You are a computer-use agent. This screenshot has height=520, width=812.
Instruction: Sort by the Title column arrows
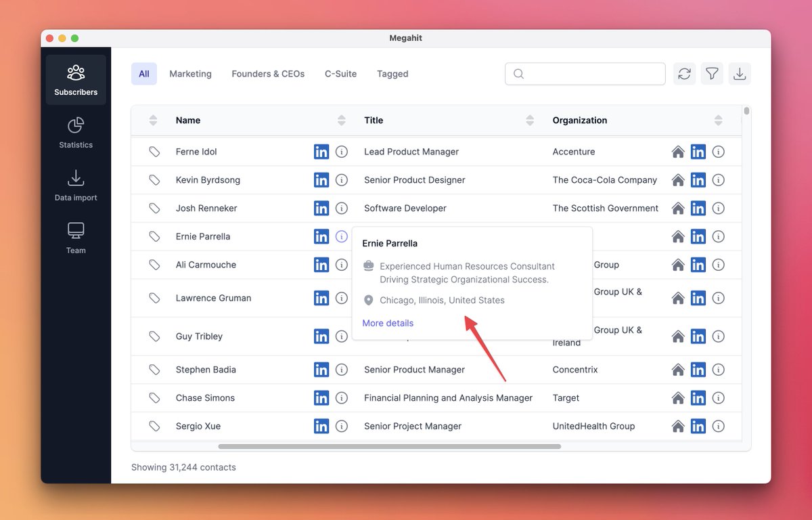pyautogui.click(x=530, y=121)
